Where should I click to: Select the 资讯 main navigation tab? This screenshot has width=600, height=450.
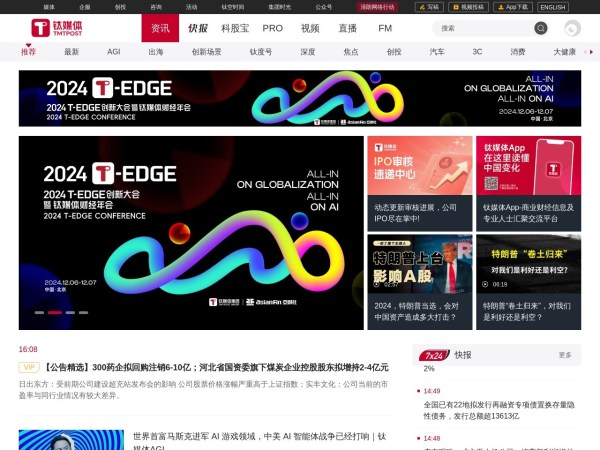point(160,28)
